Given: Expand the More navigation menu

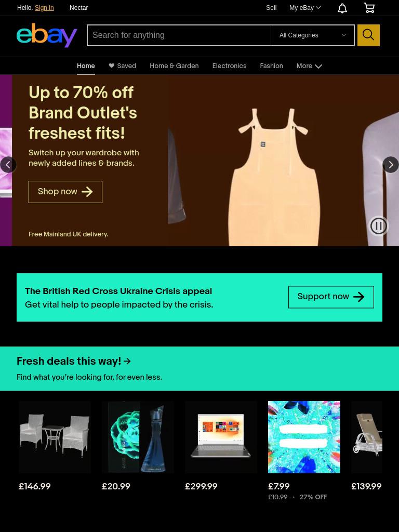Looking at the screenshot, I should (309, 66).
